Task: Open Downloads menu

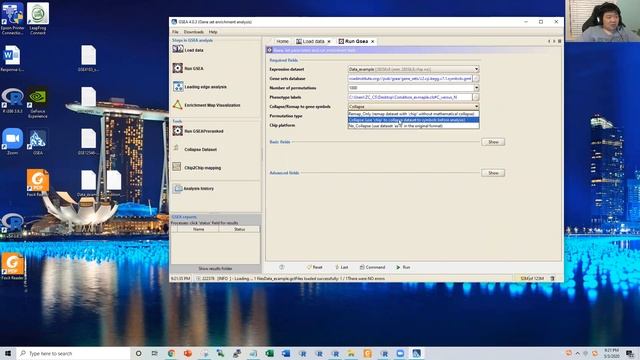Action: pyautogui.click(x=193, y=32)
